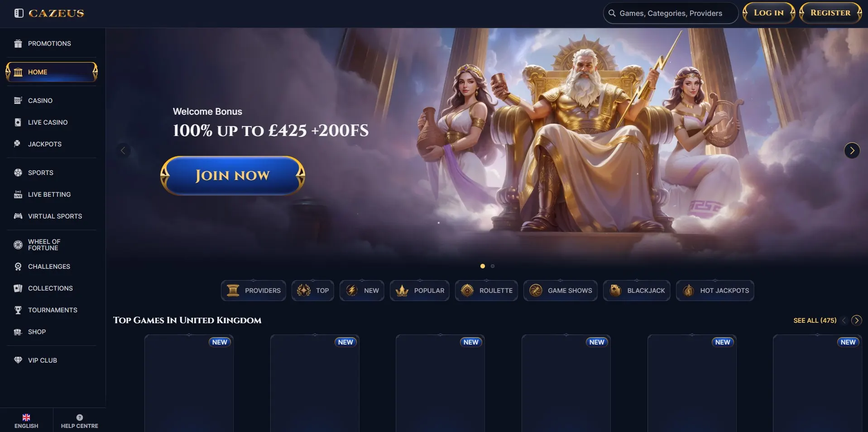The height and width of the screenshot is (432, 868).
Task: Go to the Home section
Action: [52, 72]
